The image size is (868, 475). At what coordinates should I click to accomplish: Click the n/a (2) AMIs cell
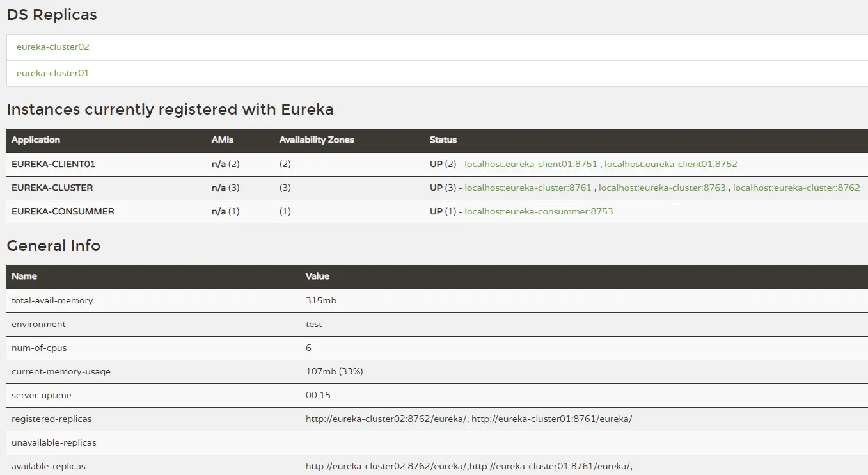pyautogui.click(x=226, y=164)
